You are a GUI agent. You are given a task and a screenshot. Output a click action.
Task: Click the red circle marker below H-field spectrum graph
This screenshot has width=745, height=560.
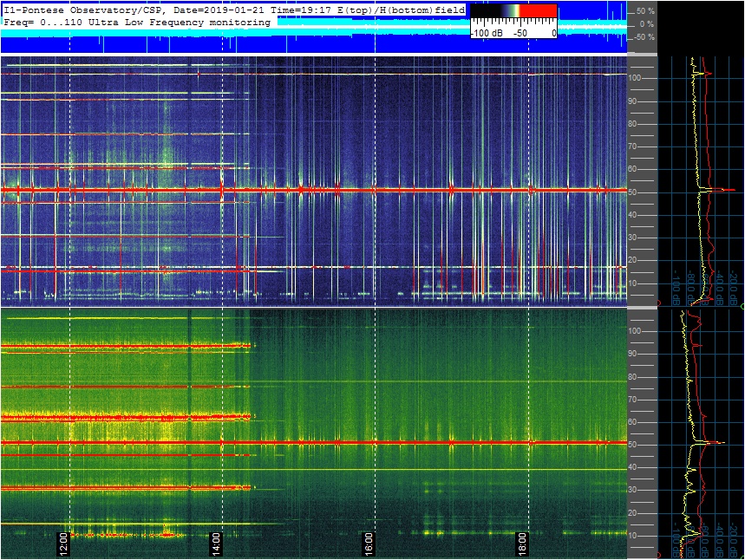659,556
